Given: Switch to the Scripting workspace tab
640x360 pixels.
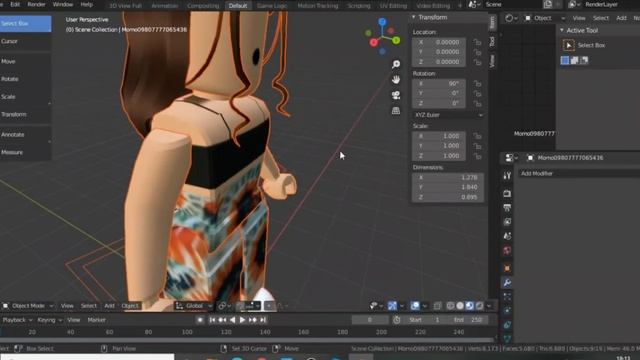Looking at the screenshot, I should tap(359, 6).
